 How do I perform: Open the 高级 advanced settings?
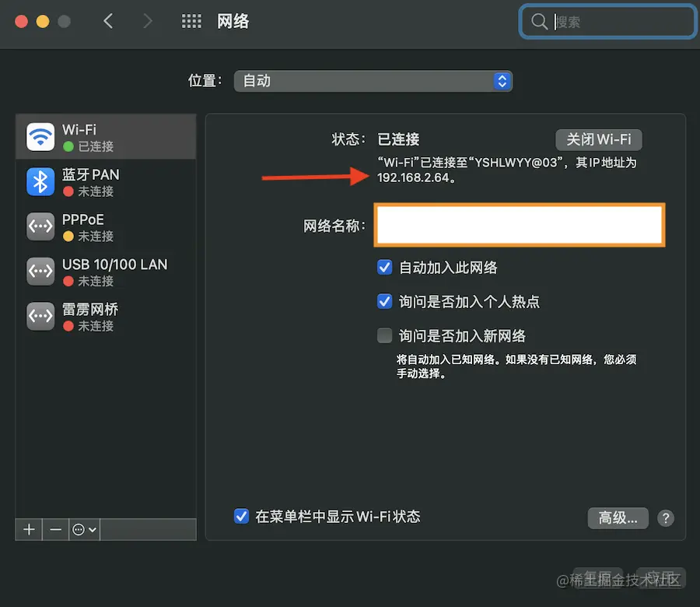tap(618, 518)
